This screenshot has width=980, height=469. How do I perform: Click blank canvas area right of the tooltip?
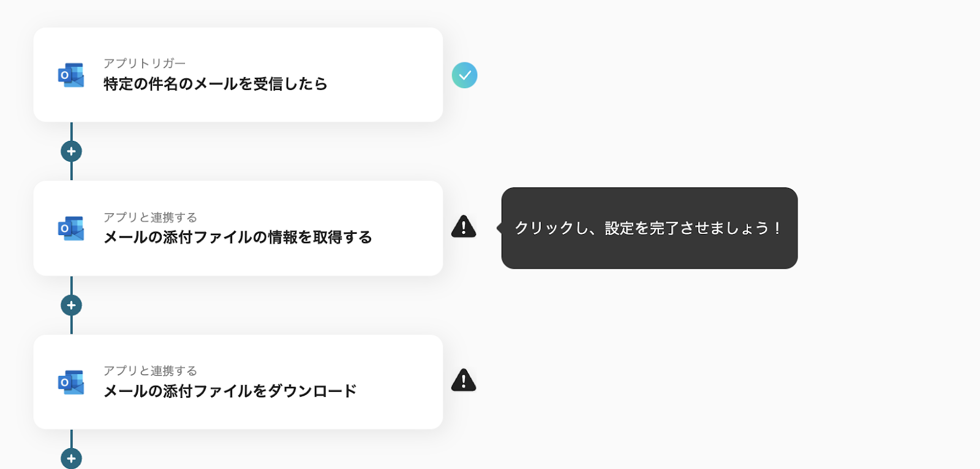[x=888, y=228]
